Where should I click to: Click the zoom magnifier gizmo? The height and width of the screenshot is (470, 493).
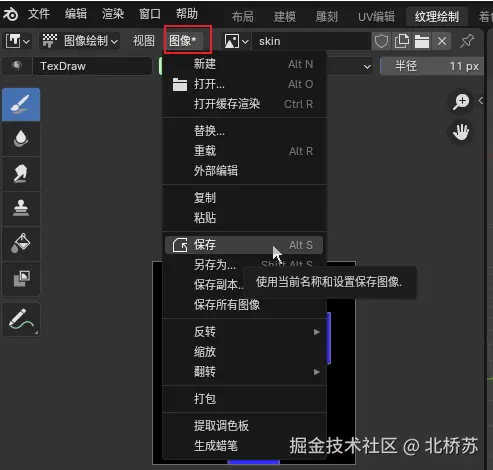[x=461, y=101]
